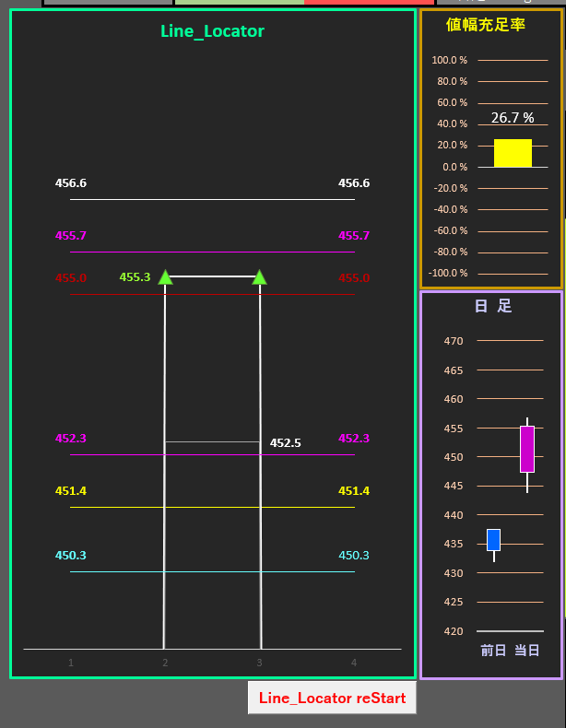The image size is (566, 728).
Task: Click the -100.0 % axis label
Action: (448, 273)
